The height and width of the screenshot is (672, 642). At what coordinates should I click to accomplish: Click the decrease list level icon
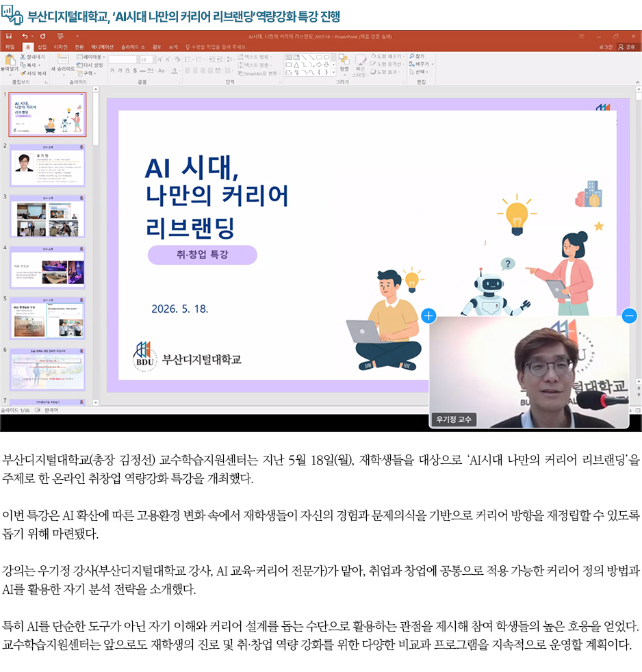pos(212,59)
